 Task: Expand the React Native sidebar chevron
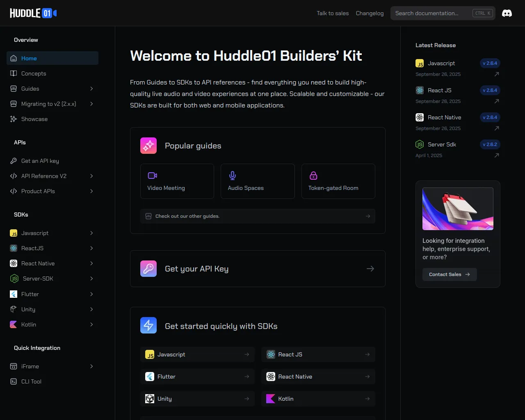(91, 263)
